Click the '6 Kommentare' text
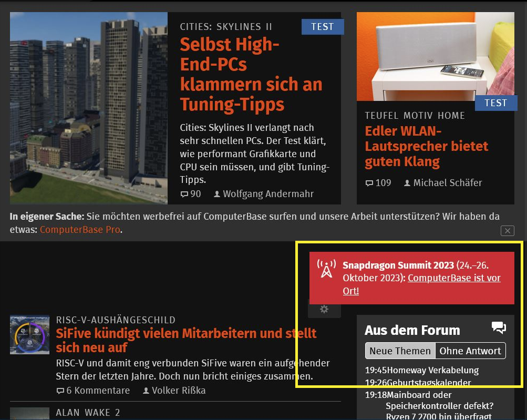527x420 pixels. click(98, 391)
